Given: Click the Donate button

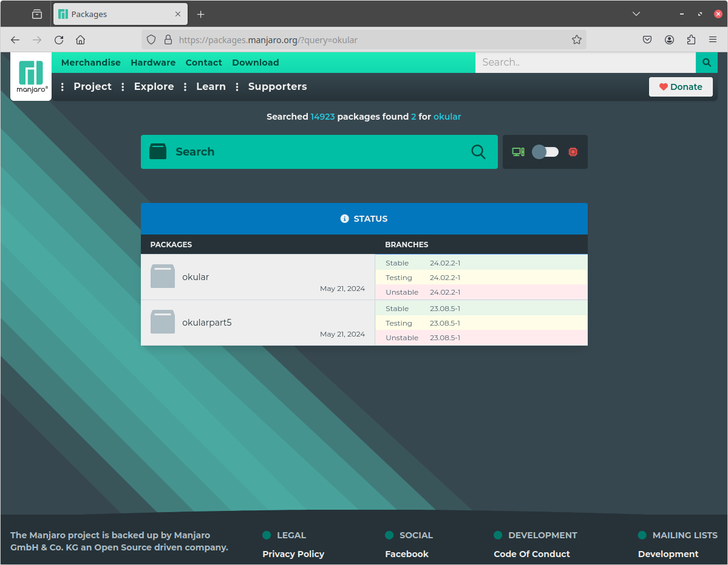Looking at the screenshot, I should click(681, 87).
